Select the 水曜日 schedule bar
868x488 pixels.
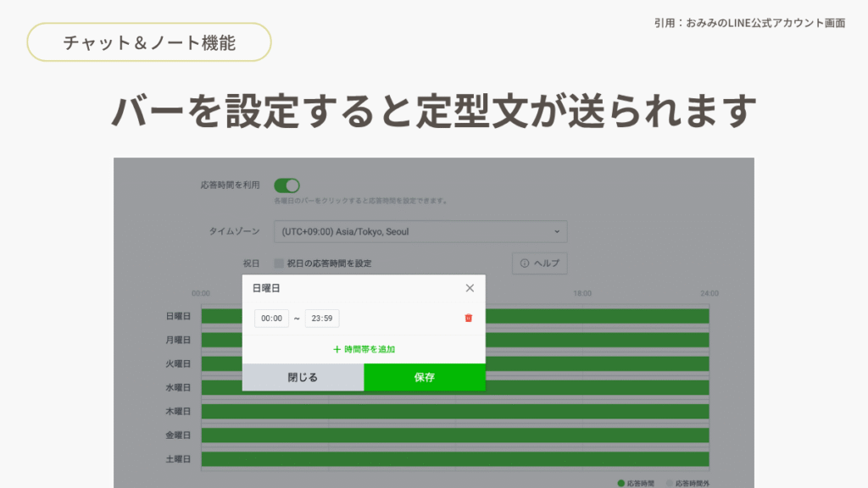coord(593,387)
